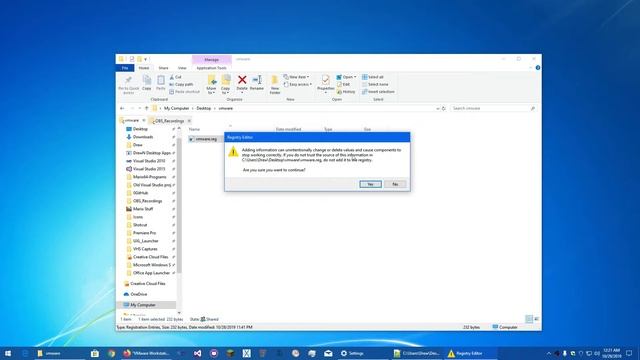Open the Copy to dropdown
The height and width of the screenshot is (360, 640).
(x=225, y=84)
